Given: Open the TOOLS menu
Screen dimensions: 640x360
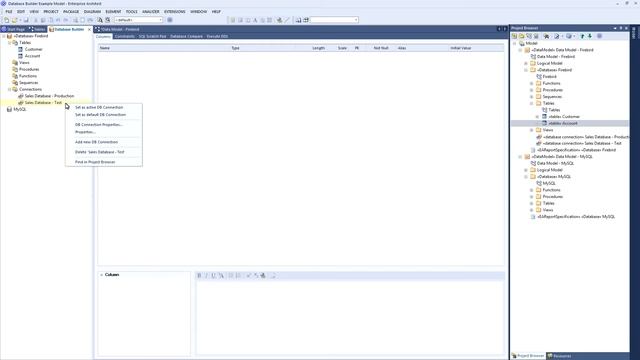Looking at the screenshot, I should click(x=131, y=11).
